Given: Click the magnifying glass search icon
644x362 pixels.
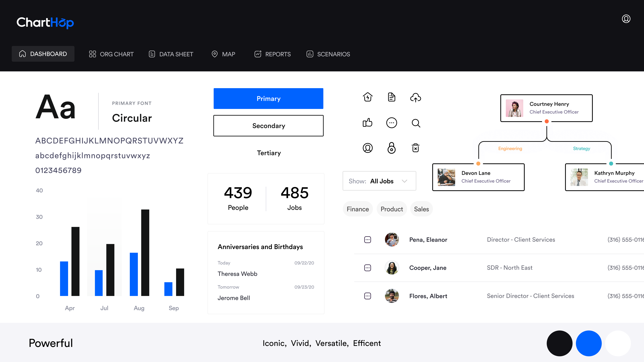Looking at the screenshot, I should click(416, 123).
